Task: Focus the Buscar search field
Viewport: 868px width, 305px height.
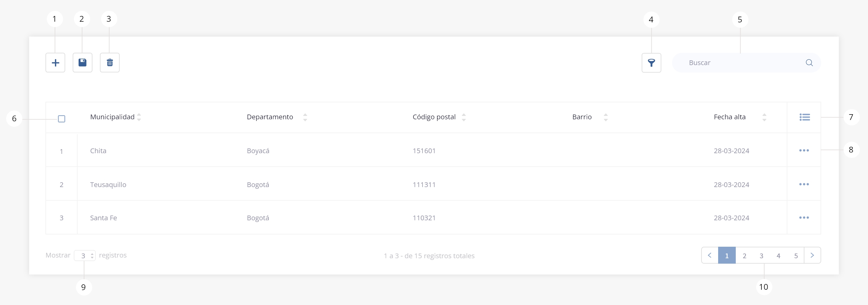Action: [746, 63]
